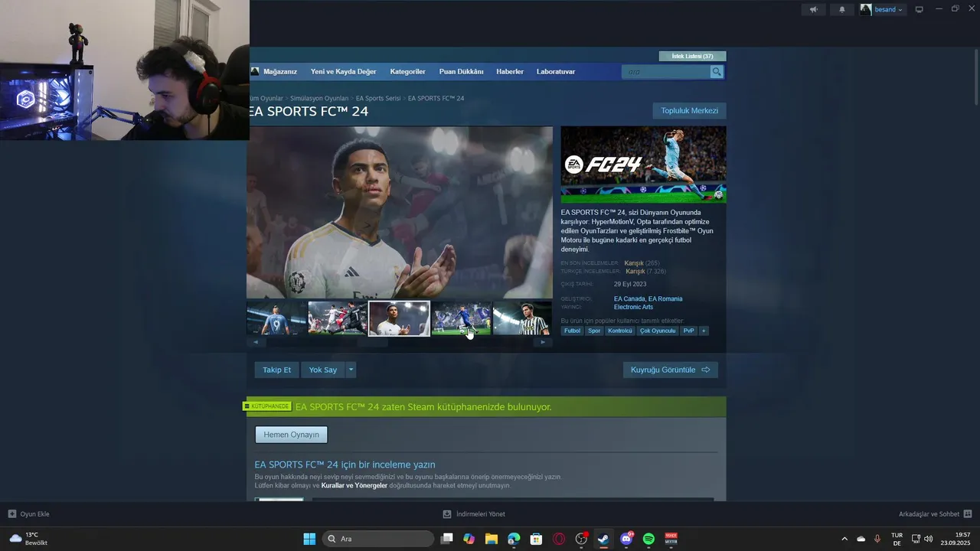Screen dimensions: 980x551
Task: Open Turkish reviews Karışık (7.326) link
Action: tap(645, 272)
